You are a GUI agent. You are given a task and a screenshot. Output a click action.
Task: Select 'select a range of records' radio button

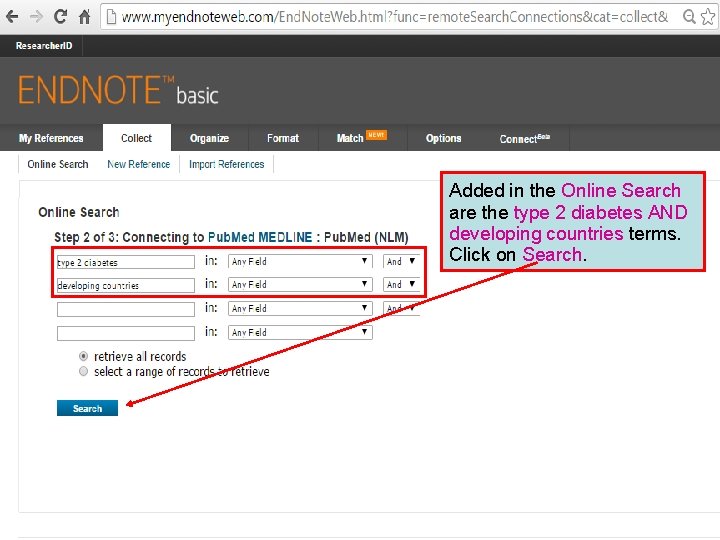83,371
